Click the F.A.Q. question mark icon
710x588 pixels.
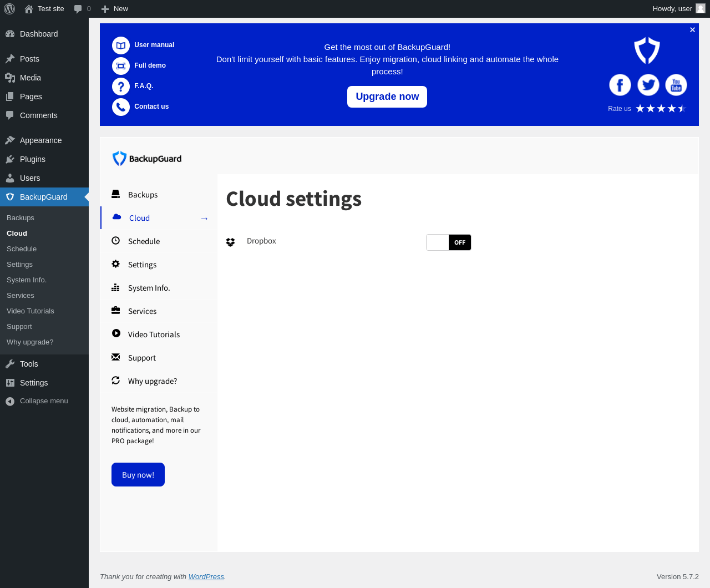pos(121,87)
